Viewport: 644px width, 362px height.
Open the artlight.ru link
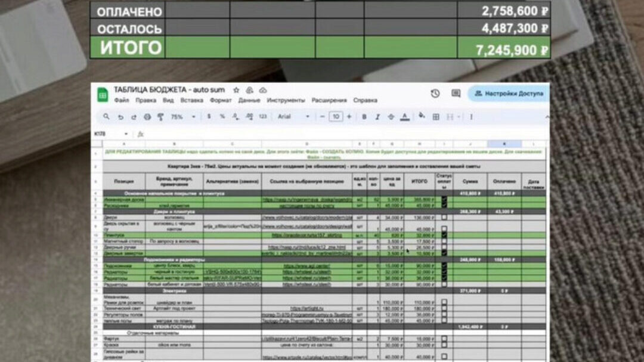pyautogui.click(x=306, y=308)
